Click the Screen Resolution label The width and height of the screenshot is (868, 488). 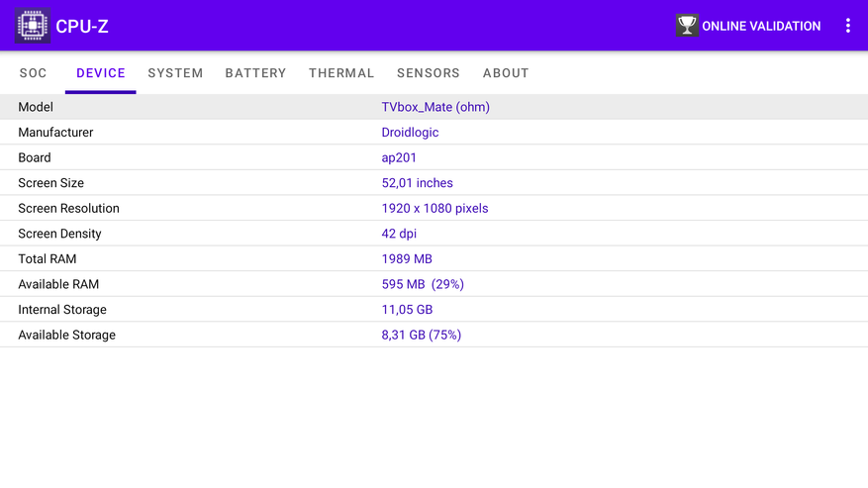coord(68,208)
